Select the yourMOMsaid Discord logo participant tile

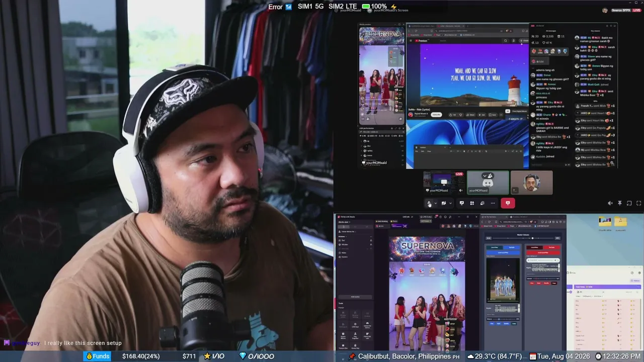point(488,183)
